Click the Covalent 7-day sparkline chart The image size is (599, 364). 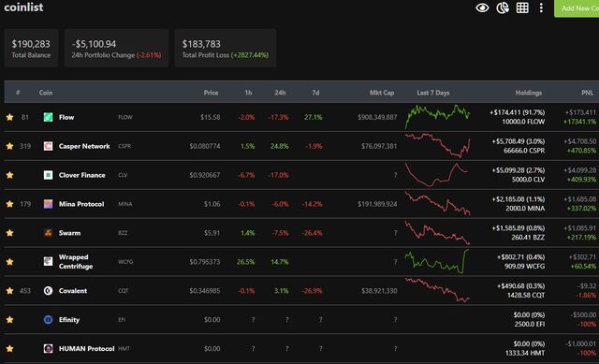coord(437,290)
